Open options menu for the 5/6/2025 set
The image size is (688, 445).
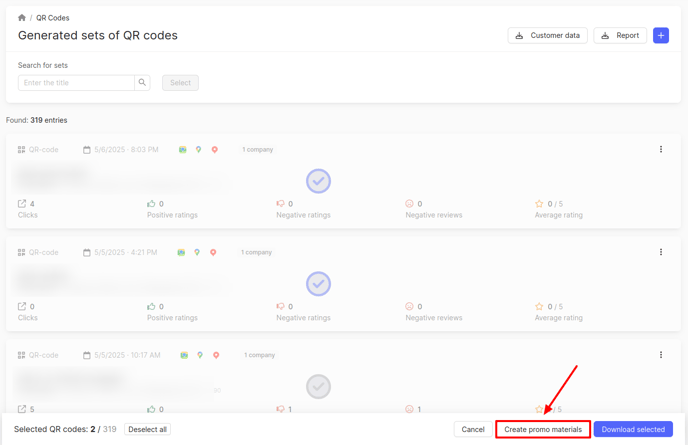coord(661,149)
